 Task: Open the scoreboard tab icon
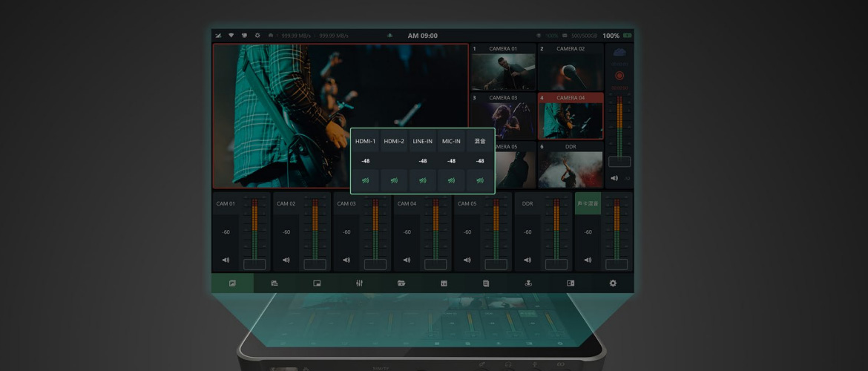click(x=444, y=283)
